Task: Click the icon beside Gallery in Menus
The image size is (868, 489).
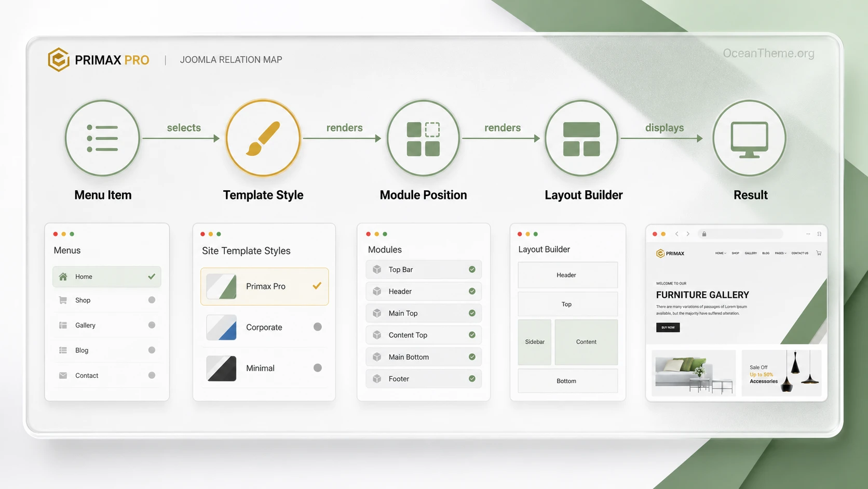Action: coord(63,325)
